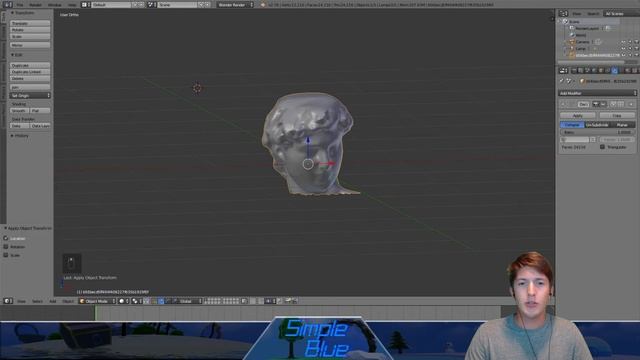Open the 3D viewport Object menu
Screen dimensions: 640x360
[x=68, y=301]
